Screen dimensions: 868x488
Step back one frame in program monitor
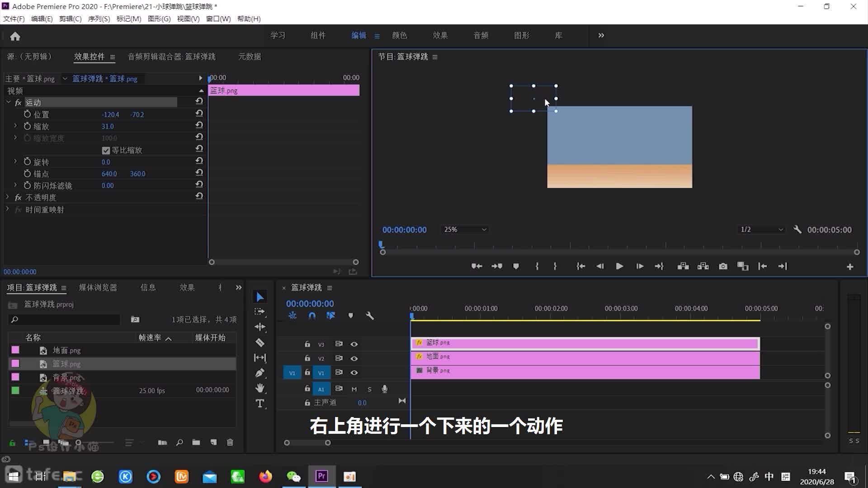pyautogui.click(x=600, y=266)
